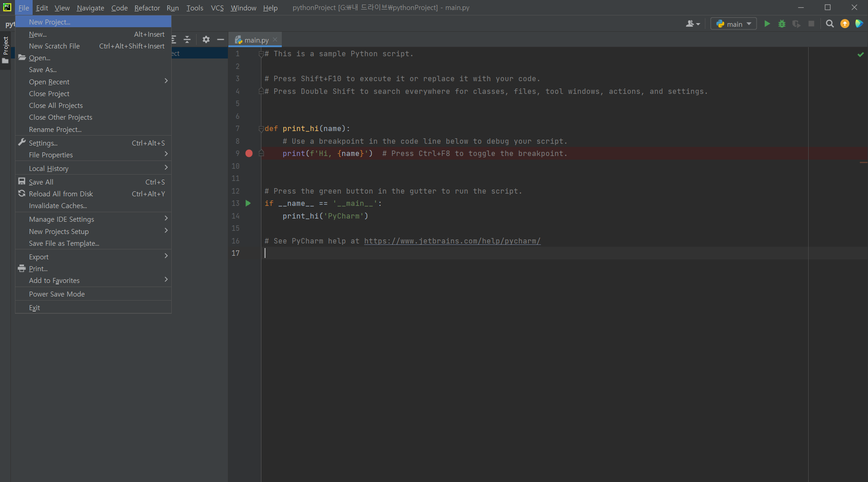Screen dimensions: 868x482
Task: Expand the Export submenu
Action: point(93,257)
